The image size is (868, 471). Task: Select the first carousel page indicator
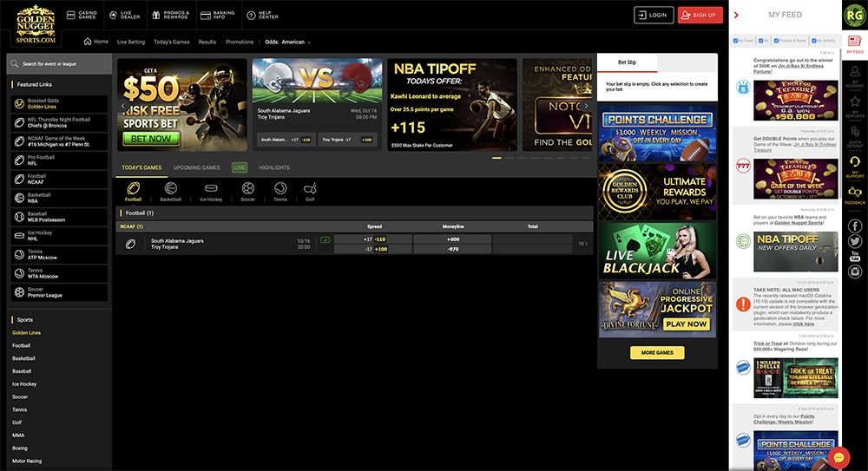pyautogui.click(x=496, y=158)
